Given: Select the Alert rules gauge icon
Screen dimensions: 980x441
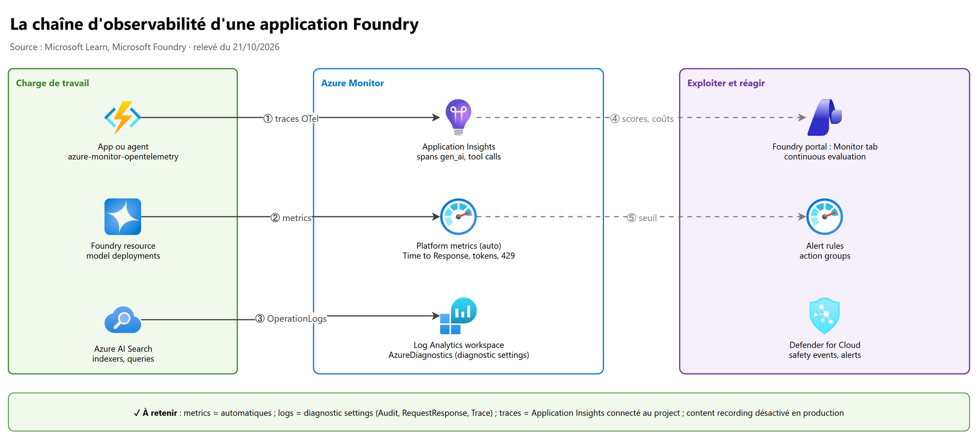Looking at the screenshot, I should coord(825,216).
